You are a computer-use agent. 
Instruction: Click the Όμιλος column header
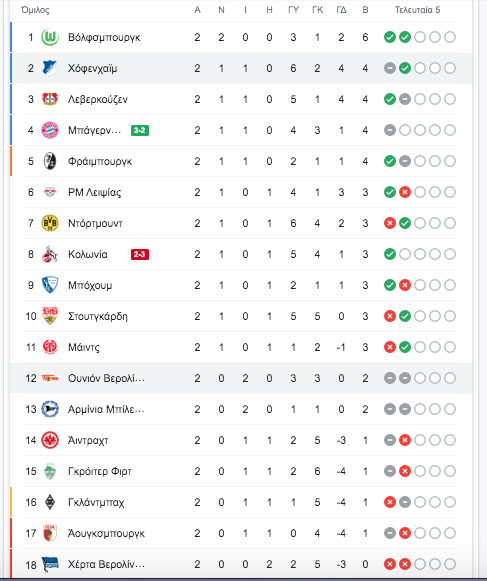(x=35, y=10)
